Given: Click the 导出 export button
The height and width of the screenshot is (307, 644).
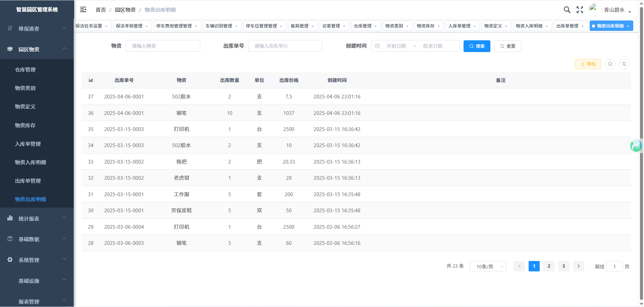Looking at the screenshot, I should (588, 64).
